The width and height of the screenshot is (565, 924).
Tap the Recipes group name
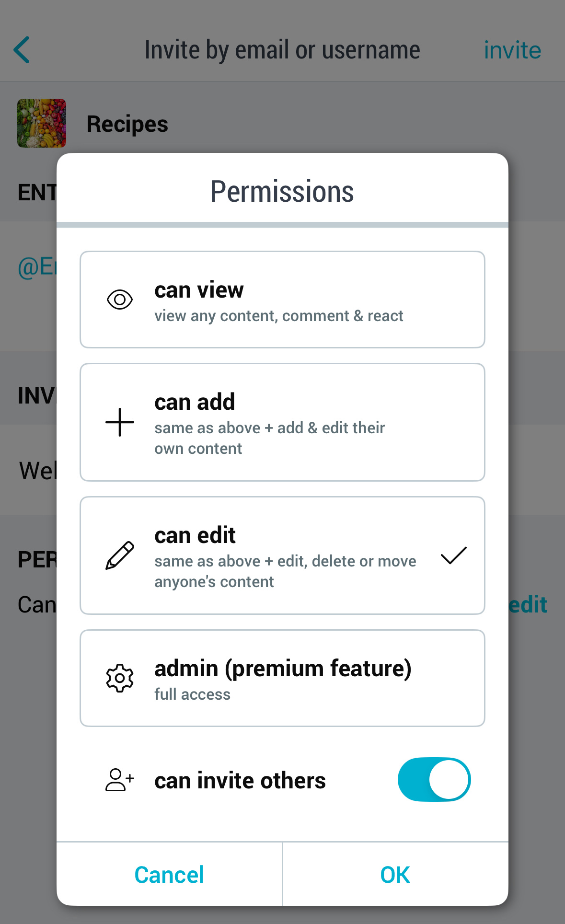click(x=127, y=124)
